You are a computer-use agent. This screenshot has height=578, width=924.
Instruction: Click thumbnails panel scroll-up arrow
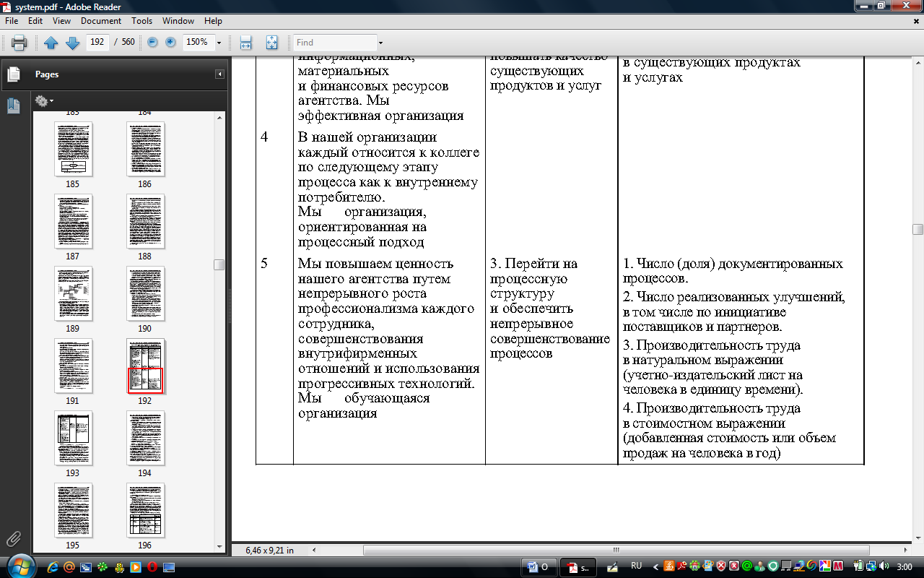(x=219, y=116)
